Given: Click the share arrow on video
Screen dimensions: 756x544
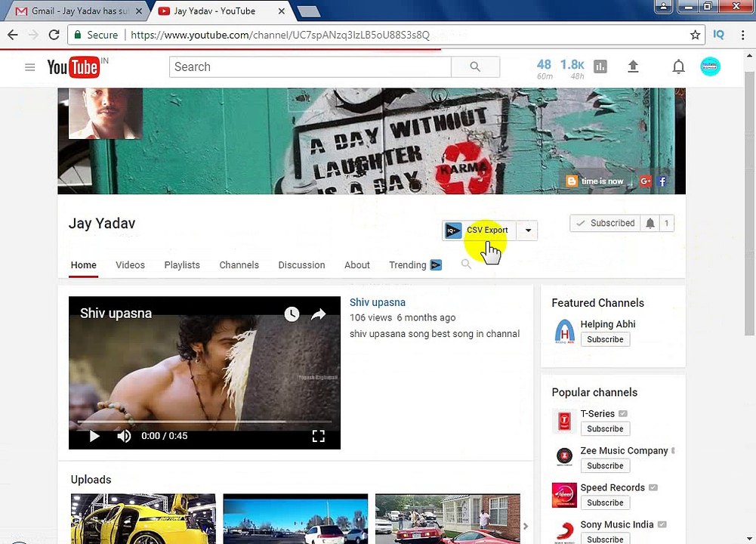Looking at the screenshot, I should (318, 315).
